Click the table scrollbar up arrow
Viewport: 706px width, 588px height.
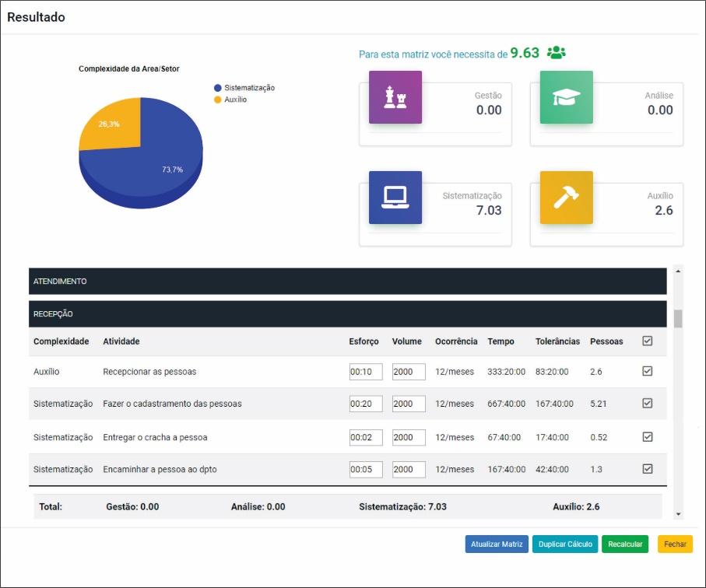pyautogui.click(x=678, y=271)
